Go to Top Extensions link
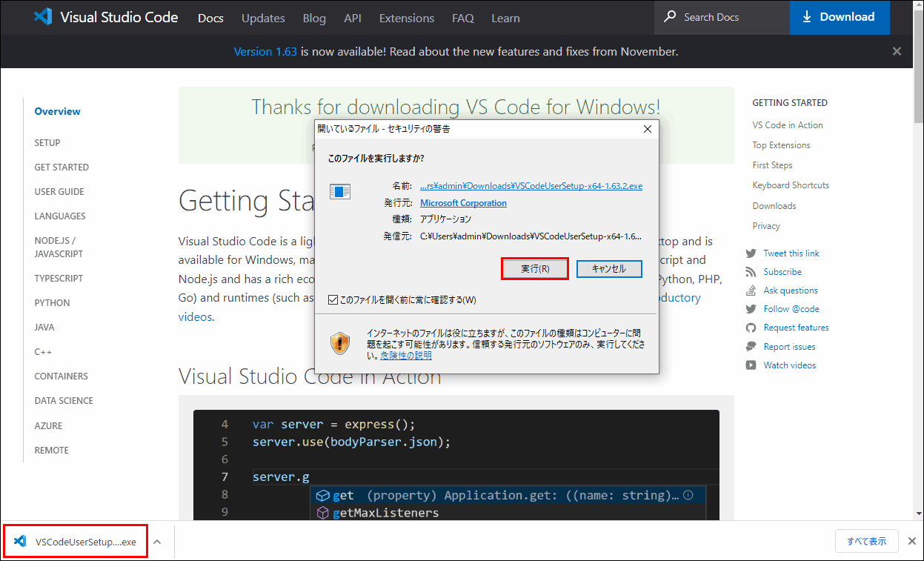 click(781, 145)
